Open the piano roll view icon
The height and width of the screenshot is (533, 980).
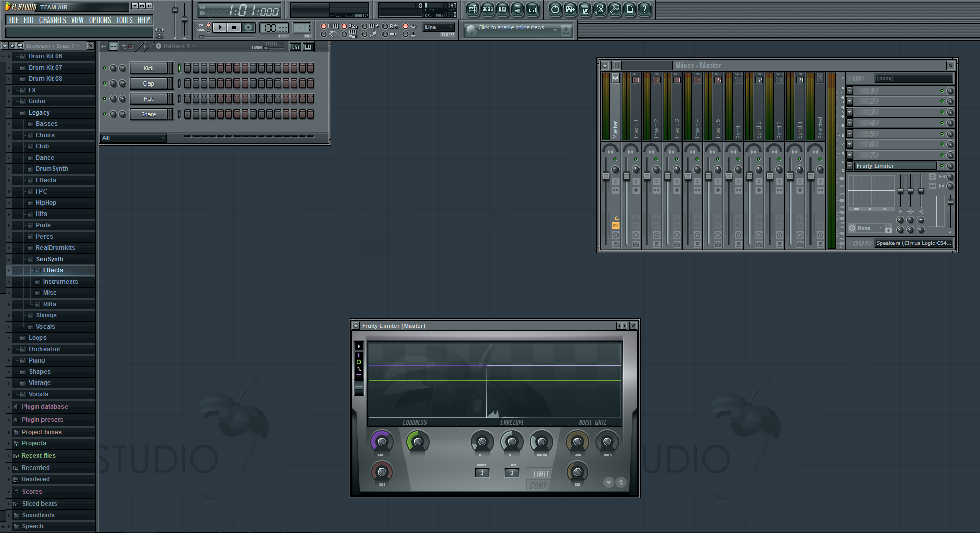[502, 9]
